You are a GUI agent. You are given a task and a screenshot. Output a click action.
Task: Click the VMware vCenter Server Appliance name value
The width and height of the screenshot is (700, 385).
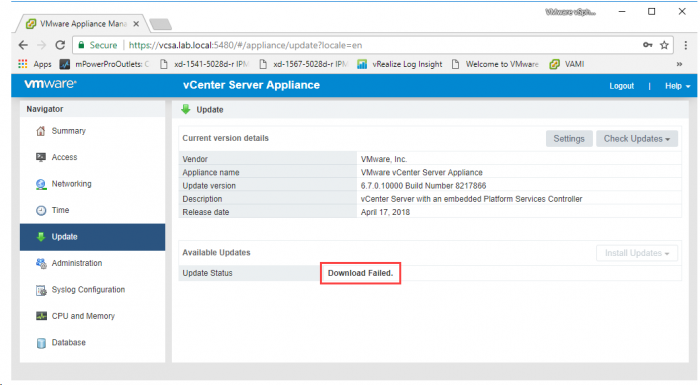[x=421, y=172]
